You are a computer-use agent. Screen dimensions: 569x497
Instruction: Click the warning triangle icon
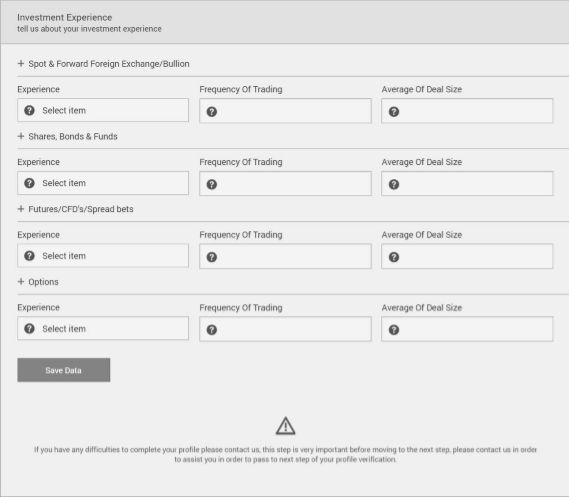(286, 426)
